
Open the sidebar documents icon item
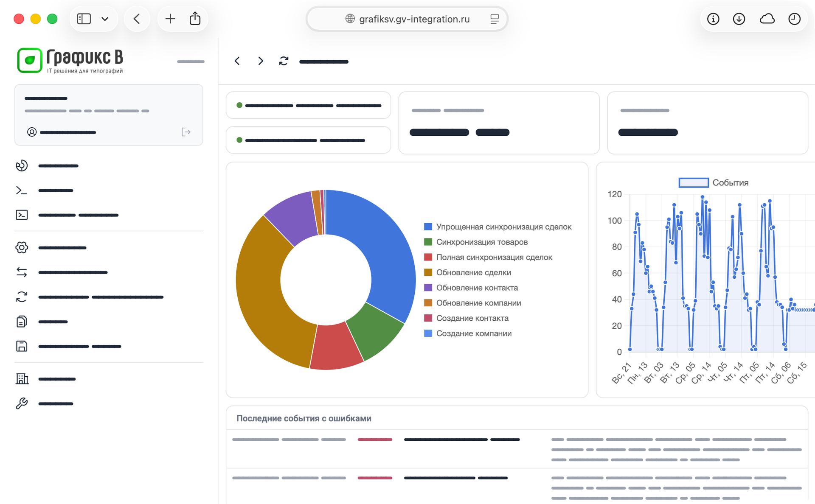pyautogui.click(x=22, y=322)
